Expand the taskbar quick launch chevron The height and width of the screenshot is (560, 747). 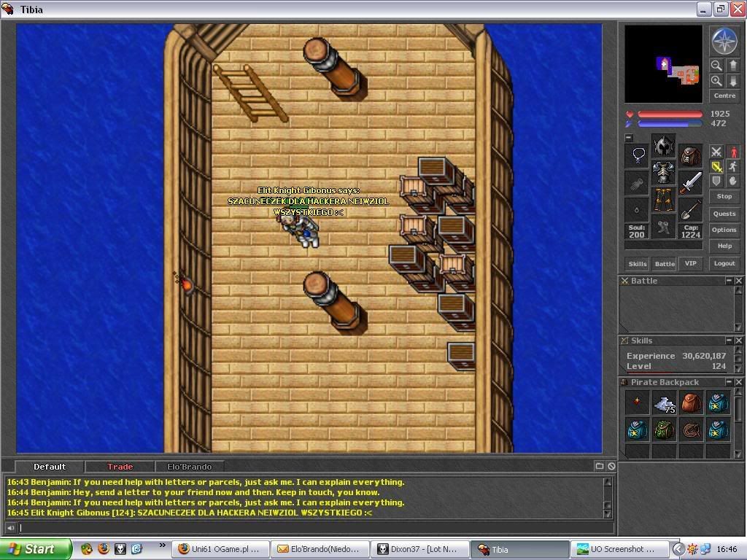click(x=163, y=545)
